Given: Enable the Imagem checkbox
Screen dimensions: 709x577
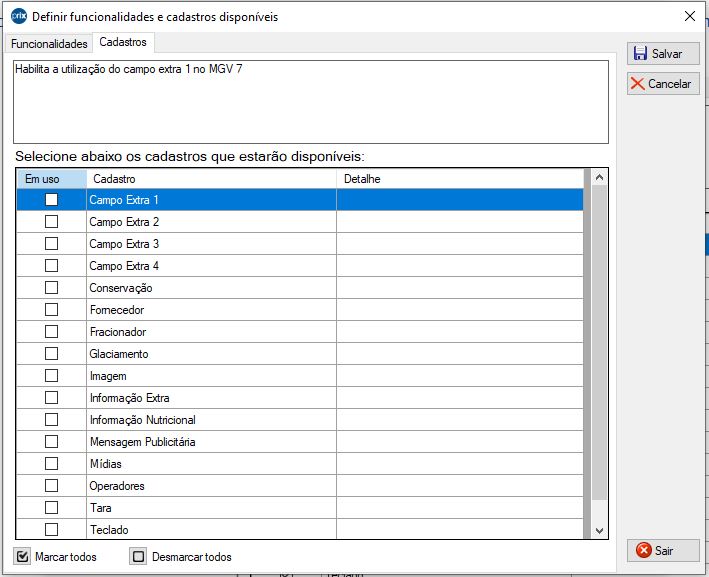Looking at the screenshot, I should [51, 376].
